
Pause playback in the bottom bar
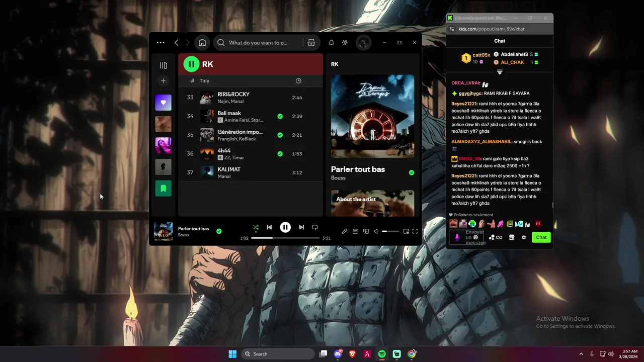[285, 227]
